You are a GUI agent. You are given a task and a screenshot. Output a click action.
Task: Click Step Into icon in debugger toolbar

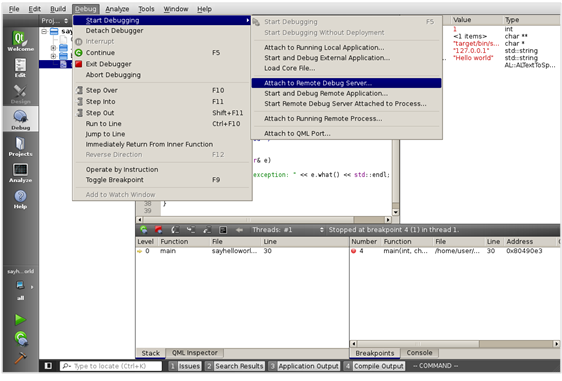(x=191, y=230)
